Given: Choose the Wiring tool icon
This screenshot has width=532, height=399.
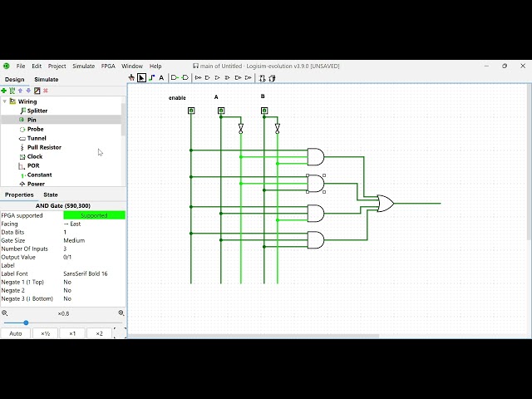Looking at the screenshot, I should pos(151,78).
